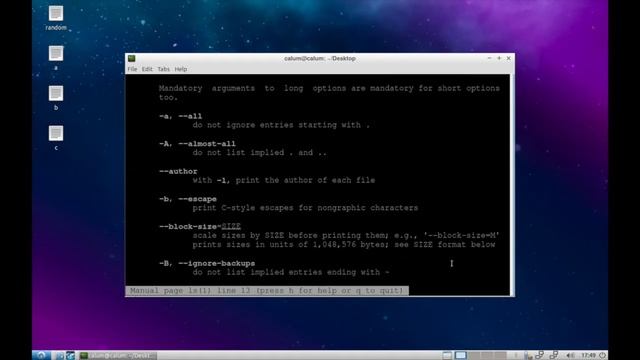Click 'with -l, print the author of each file'
This screenshot has height=360, width=640.
tap(284, 180)
